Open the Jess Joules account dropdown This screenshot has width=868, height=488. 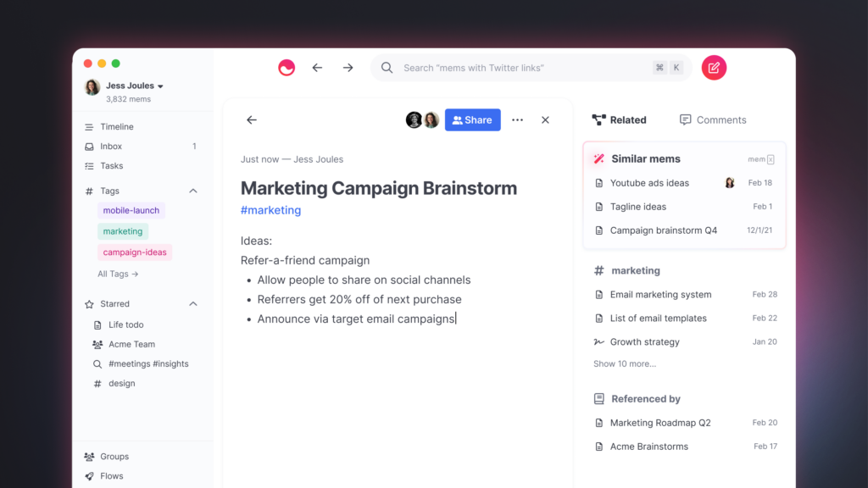point(130,86)
